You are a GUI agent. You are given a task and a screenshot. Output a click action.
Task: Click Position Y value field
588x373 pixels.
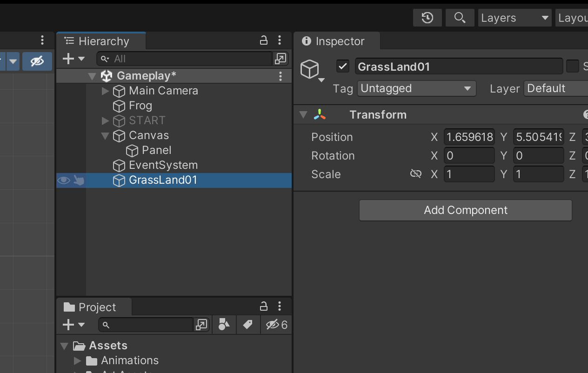538,137
